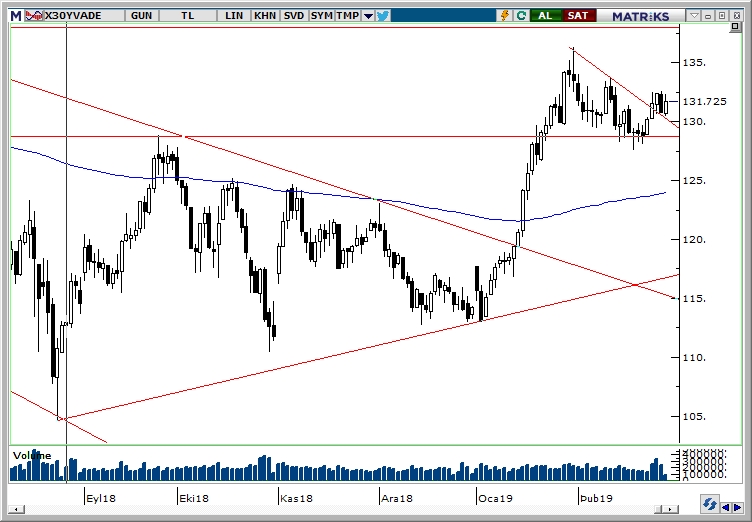Click the SYM toolbar button
This screenshot has height=522, width=752.
point(321,16)
